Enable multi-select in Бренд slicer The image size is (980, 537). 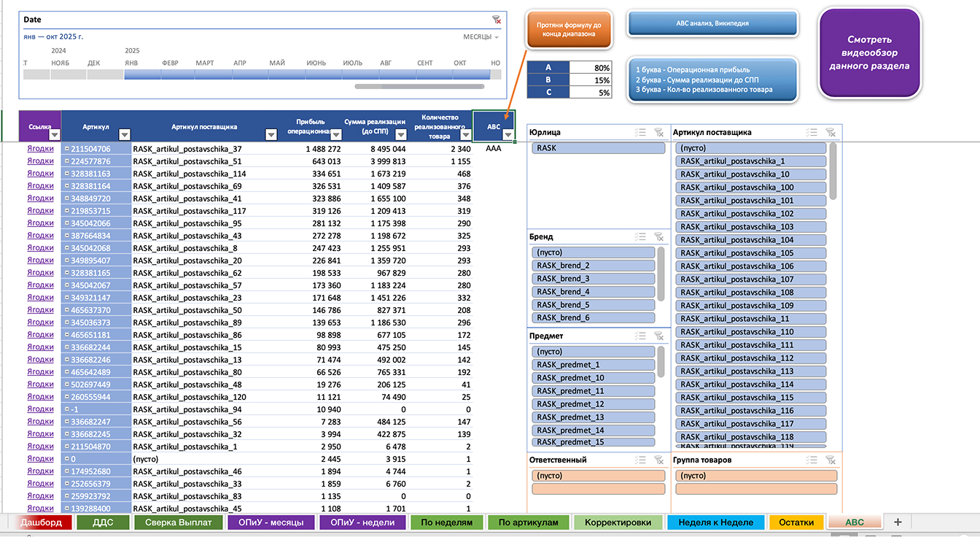(x=640, y=237)
